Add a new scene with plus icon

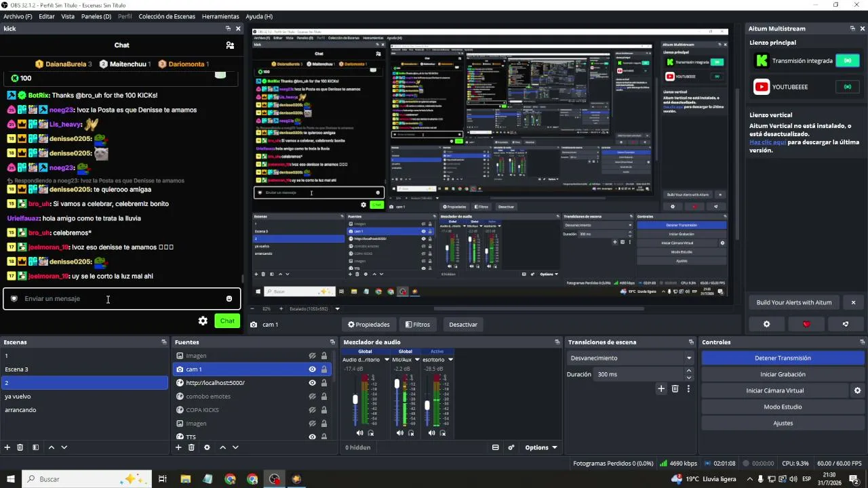coord(7,447)
